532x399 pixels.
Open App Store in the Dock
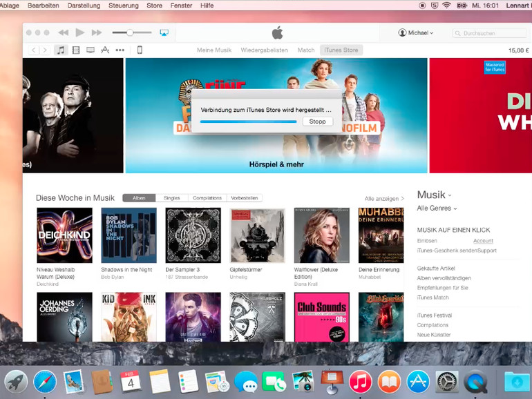[418, 382]
